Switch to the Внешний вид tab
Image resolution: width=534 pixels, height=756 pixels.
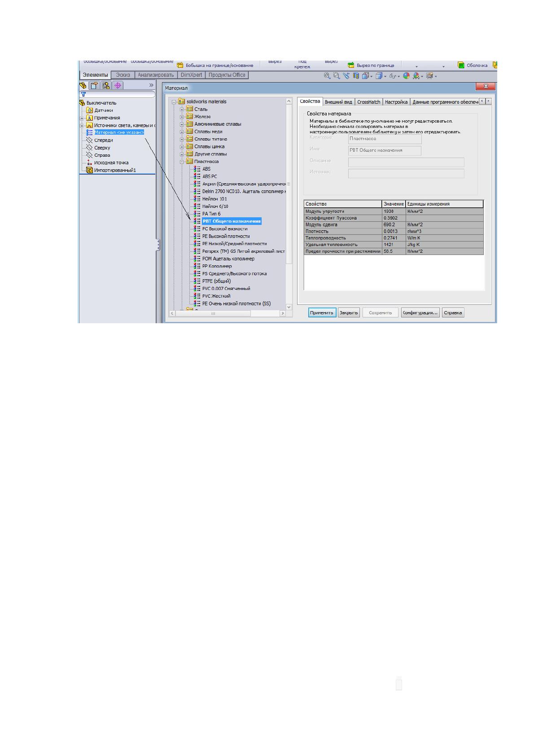(x=338, y=102)
